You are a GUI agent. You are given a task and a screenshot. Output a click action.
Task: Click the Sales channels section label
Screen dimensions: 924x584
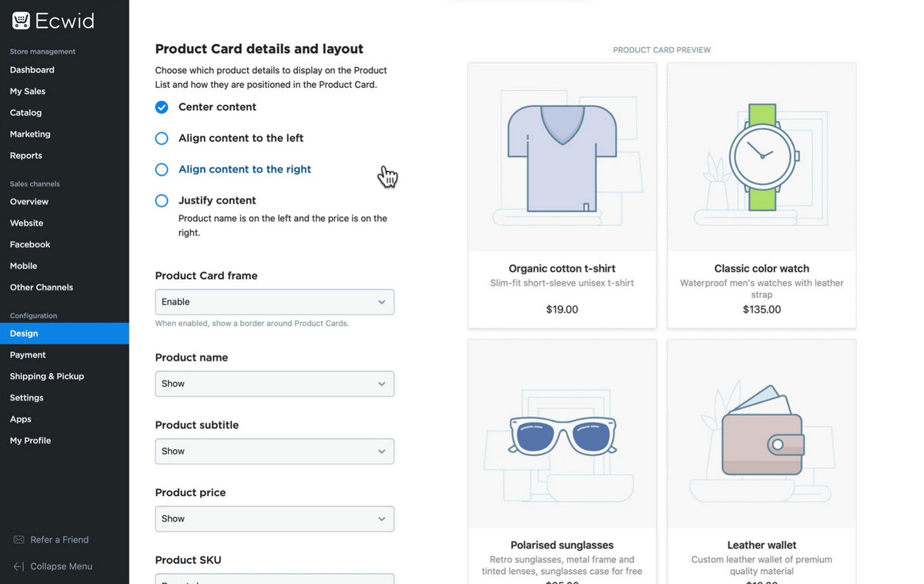point(35,184)
